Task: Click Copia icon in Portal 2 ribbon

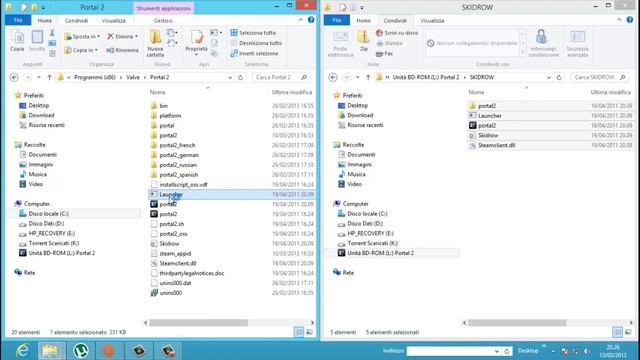Action: (17, 41)
